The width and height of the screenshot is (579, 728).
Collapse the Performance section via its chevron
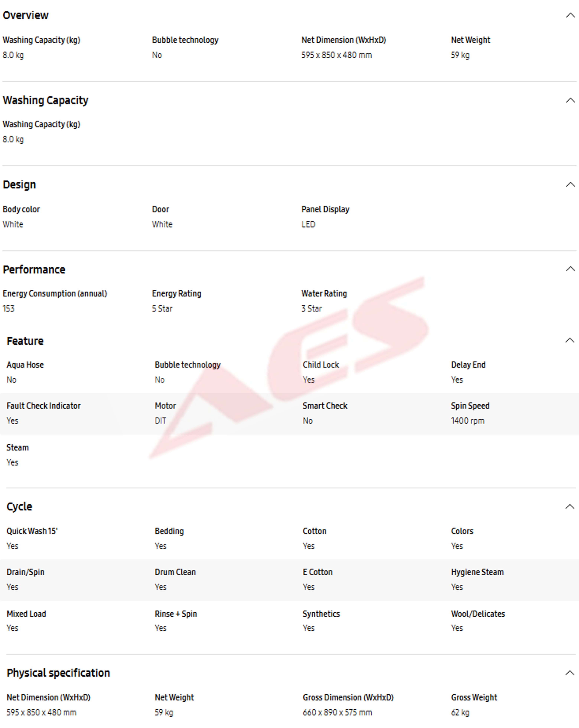[x=570, y=269]
